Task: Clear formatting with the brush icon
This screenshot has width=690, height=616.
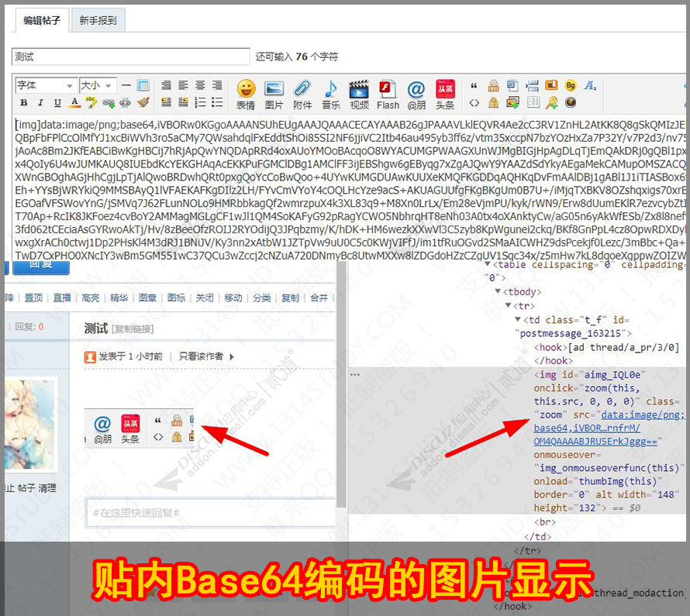Action: tap(143, 102)
